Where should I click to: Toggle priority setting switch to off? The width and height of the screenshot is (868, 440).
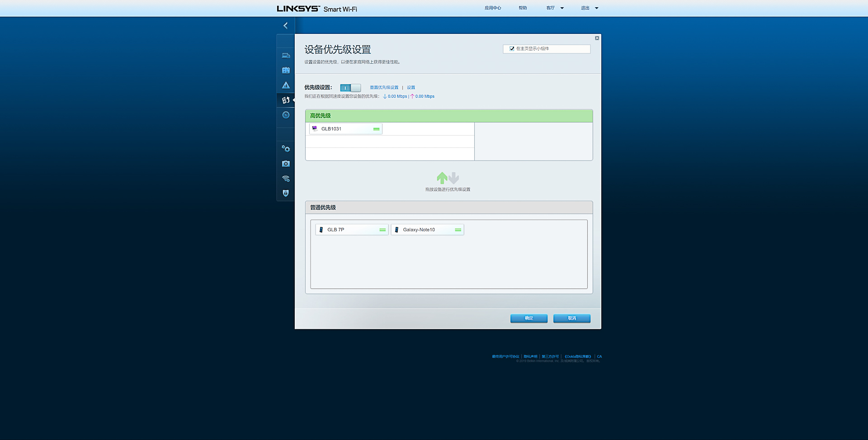pyautogui.click(x=350, y=88)
